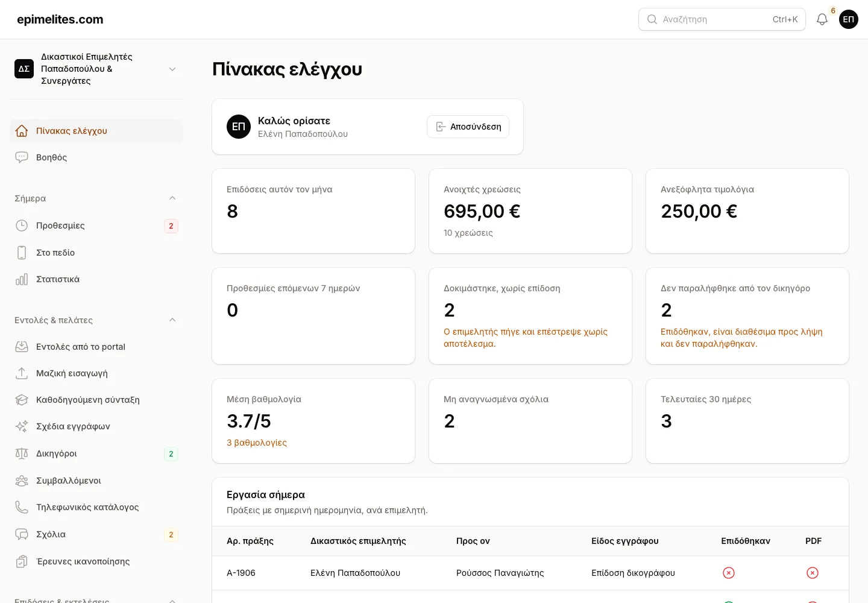This screenshot has height=603, width=868.
Task: Click the '10 χρεώσεις' text
Action: click(468, 233)
